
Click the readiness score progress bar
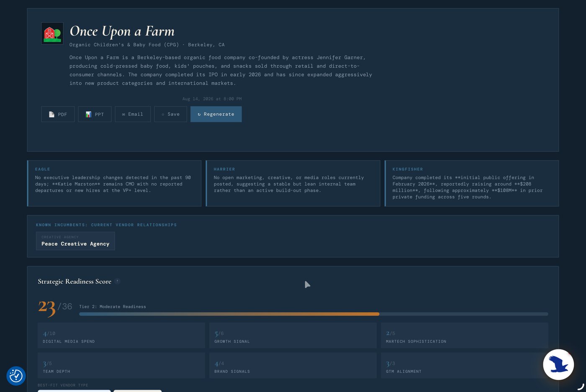coord(314,314)
